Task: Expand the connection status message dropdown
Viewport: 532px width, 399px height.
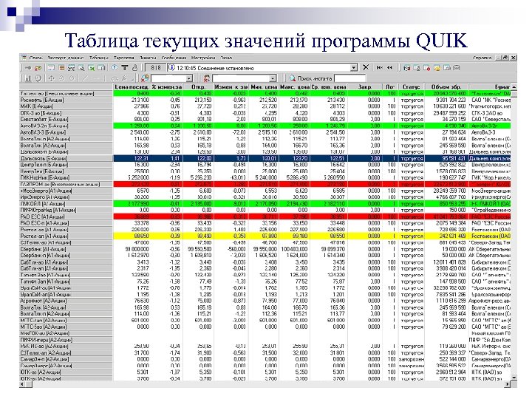Action: point(354,68)
